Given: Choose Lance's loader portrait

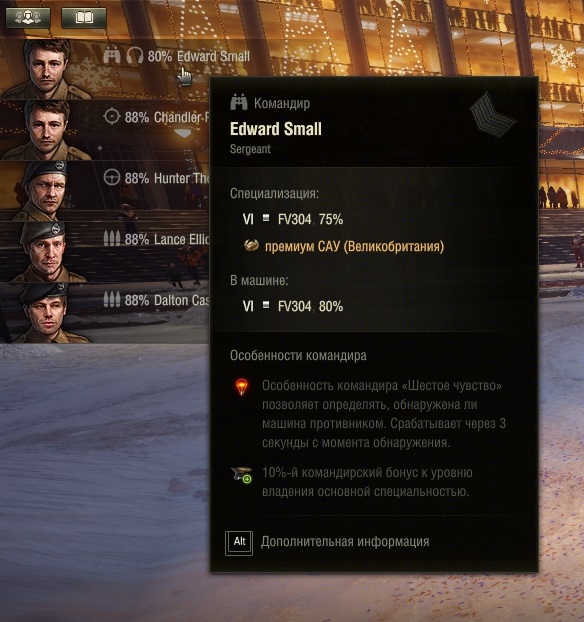Looking at the screenshot, I should click(x=46, y=252).
